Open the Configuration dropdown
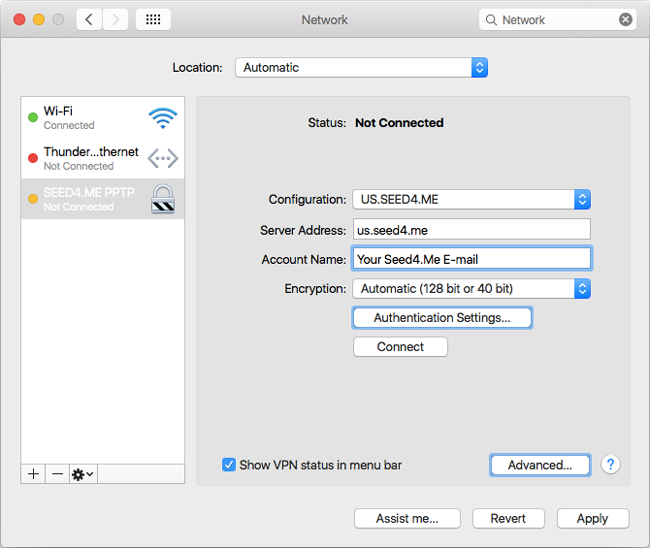Image resolution: width=650 pixels, height=548 pixels. [x=471, y=199]
